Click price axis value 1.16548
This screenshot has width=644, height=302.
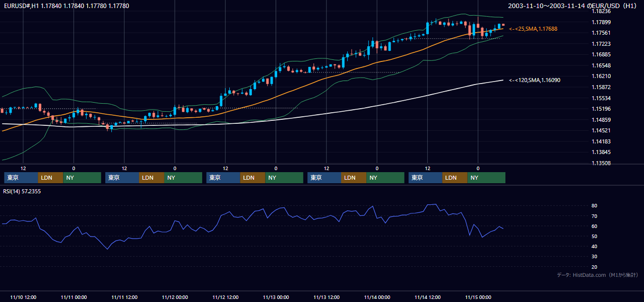601,65
